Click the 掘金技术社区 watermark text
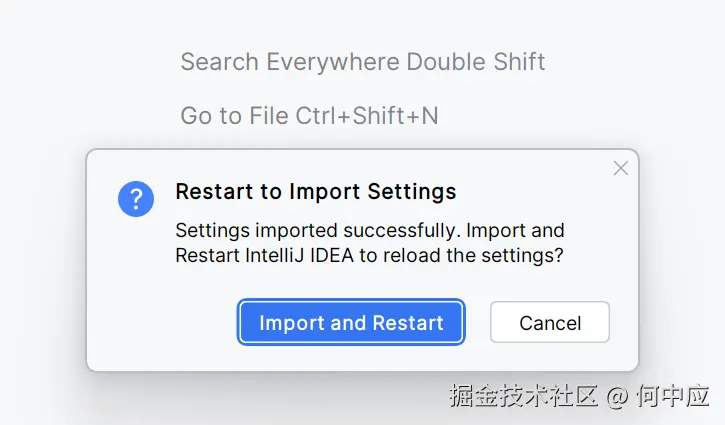 coord(523,396)
